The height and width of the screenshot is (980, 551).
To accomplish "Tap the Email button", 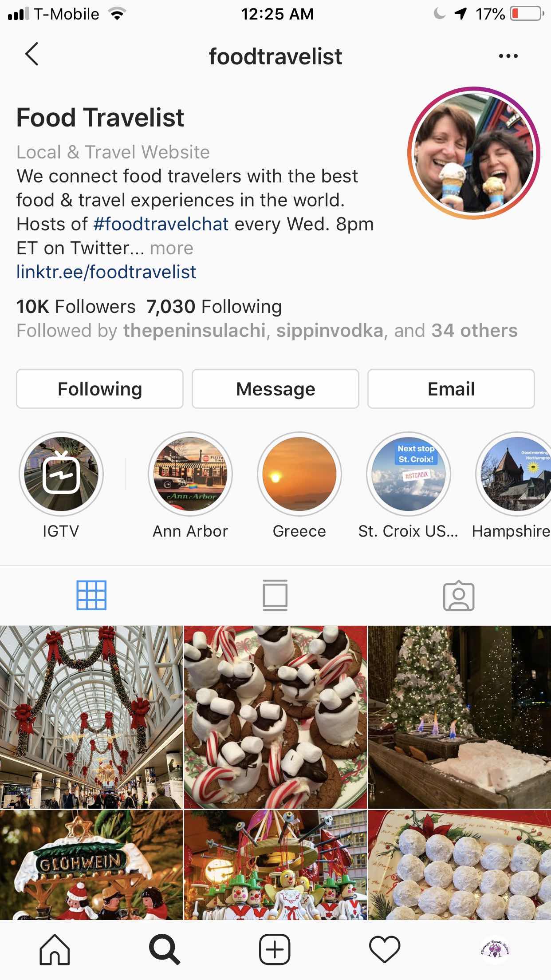I will click(451, 389).
